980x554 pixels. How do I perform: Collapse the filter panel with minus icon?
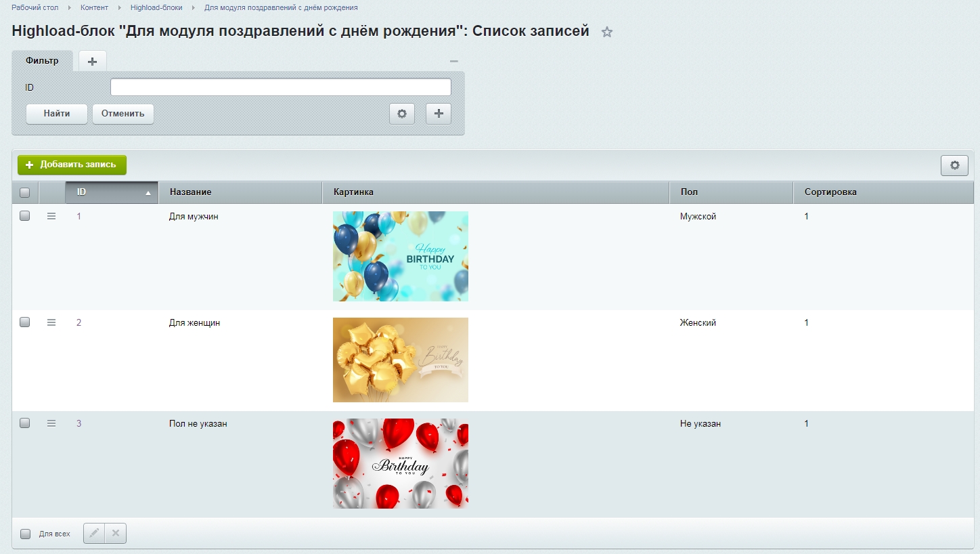click(454, 62)
